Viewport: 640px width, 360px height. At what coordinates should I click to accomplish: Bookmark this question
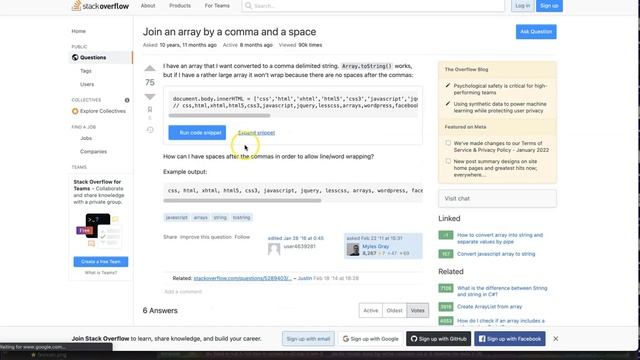click(x=150, y=109)
